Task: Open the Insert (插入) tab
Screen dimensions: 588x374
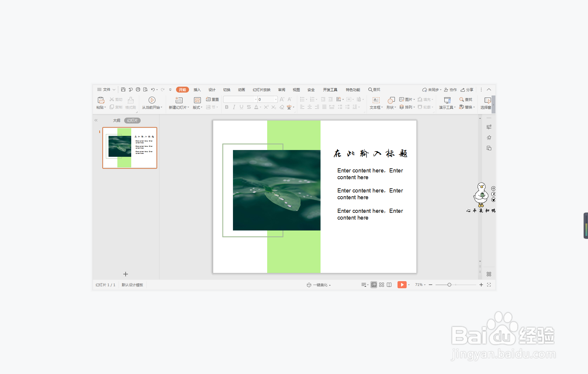Action: 197,90
